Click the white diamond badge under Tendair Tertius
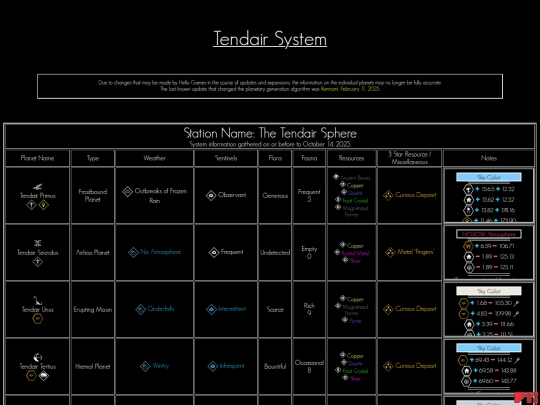540x405 pixels. 43,376
